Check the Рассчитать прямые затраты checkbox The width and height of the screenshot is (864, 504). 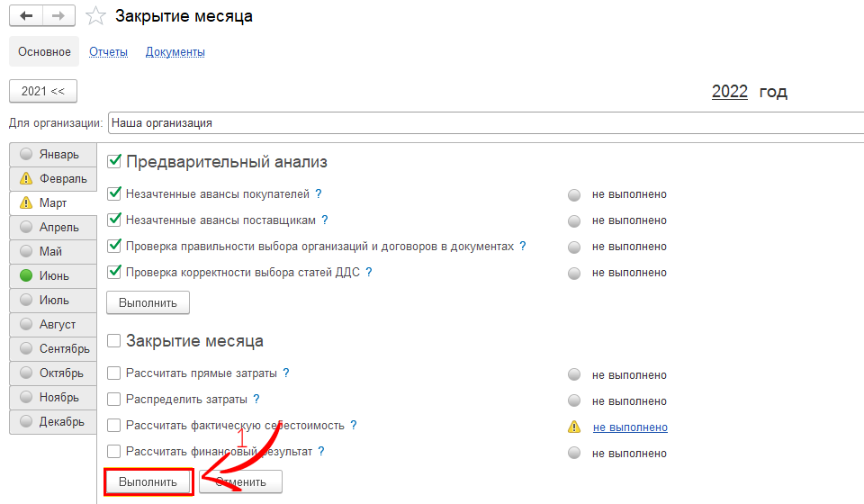(113, 373)
